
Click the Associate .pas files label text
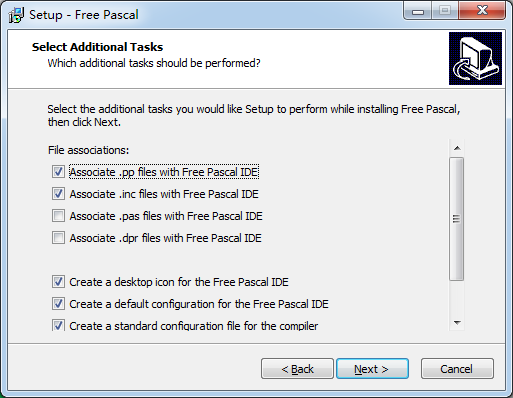[x=166, y=216]
